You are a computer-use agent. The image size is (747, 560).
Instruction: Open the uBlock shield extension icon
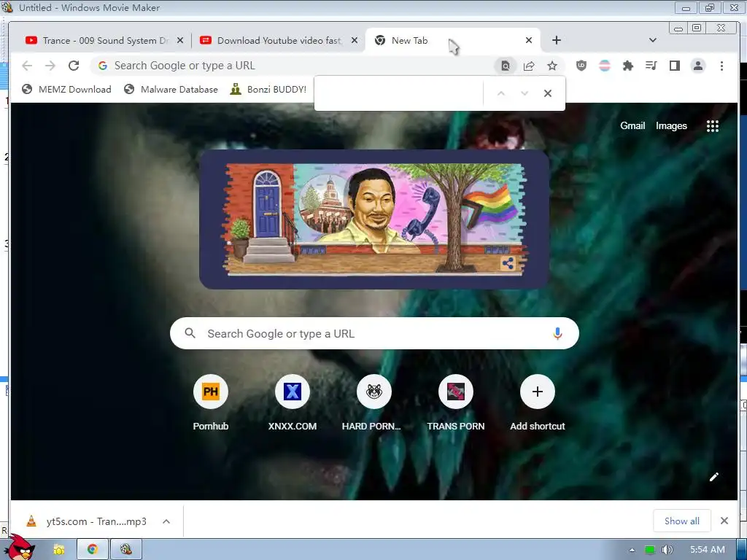click(581, 66)
